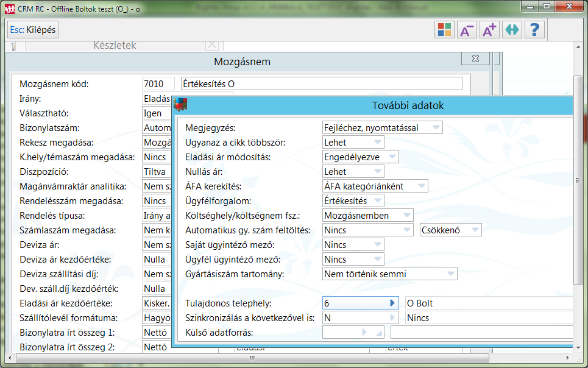Expand the Gyártásiszám tartomány dropdown
This screenshot has height=368, width=588.
coord(451,274)
